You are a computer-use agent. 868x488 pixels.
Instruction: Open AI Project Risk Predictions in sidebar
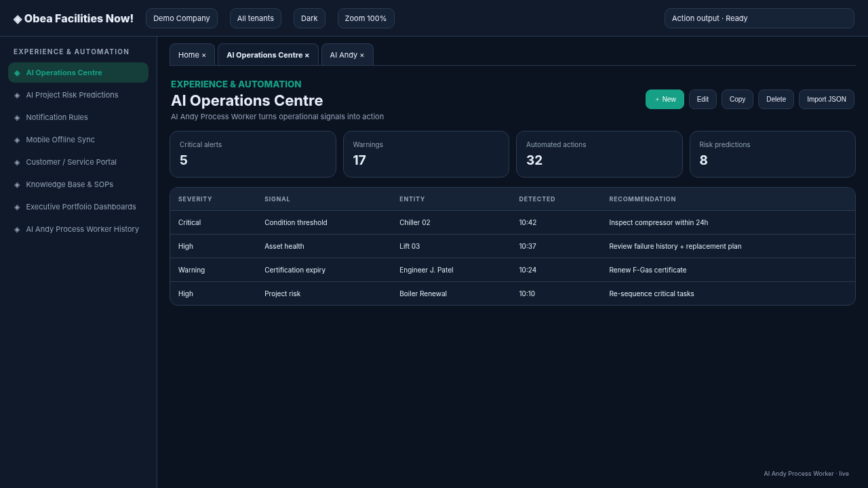click(78, 95)
